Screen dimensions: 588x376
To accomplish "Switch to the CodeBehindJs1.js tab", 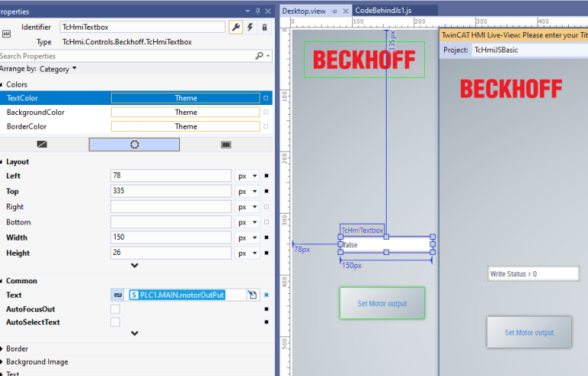I will [x=384, y=11].
